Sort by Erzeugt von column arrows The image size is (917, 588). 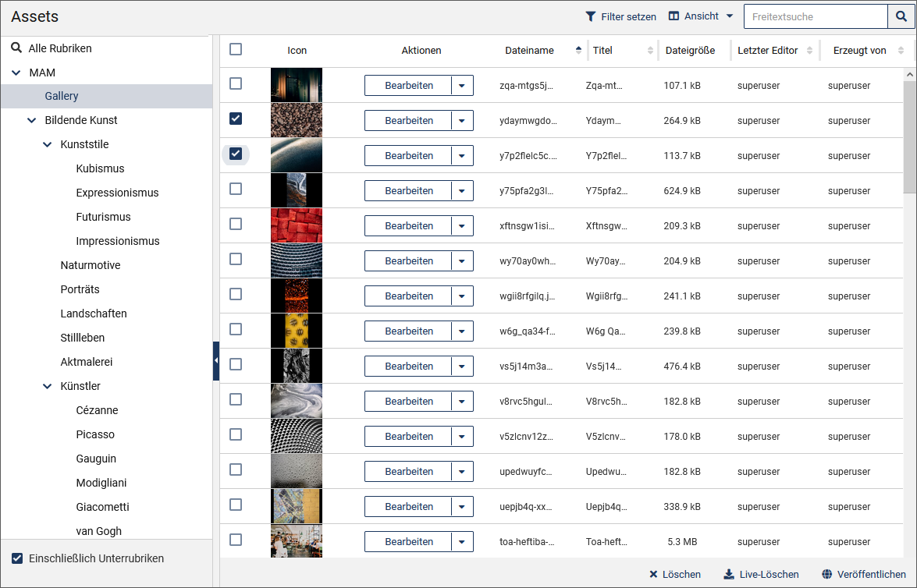click(901, 50)
